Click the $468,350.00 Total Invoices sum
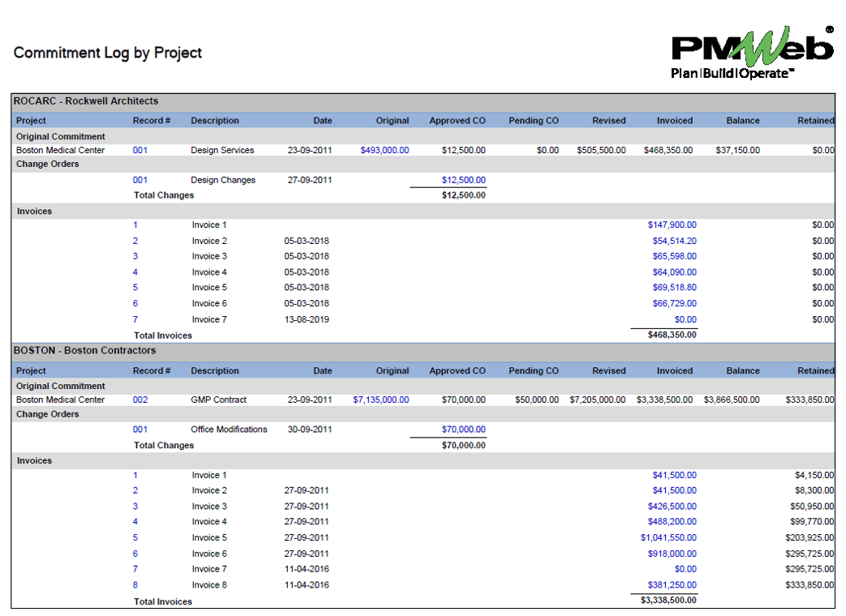The image size is (846, 616). (x=672, y=336)
